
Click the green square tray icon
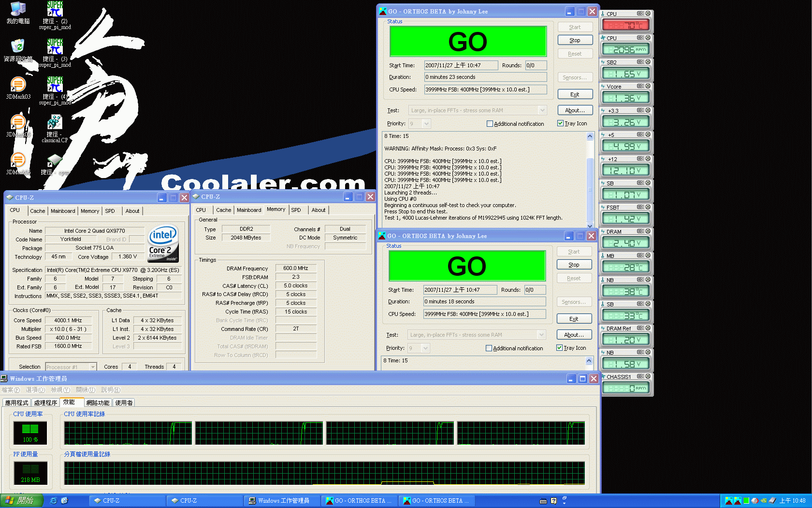[746, 501]
